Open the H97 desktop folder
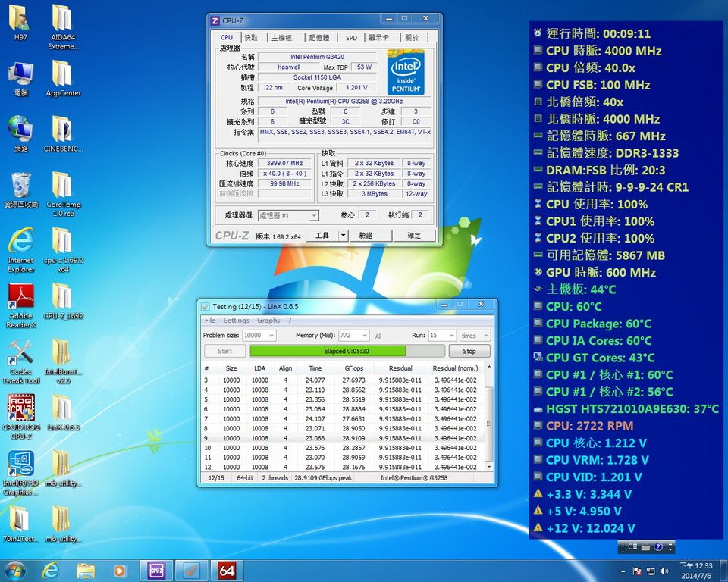Viewport: 728px width, 582px height. (20, 23)
